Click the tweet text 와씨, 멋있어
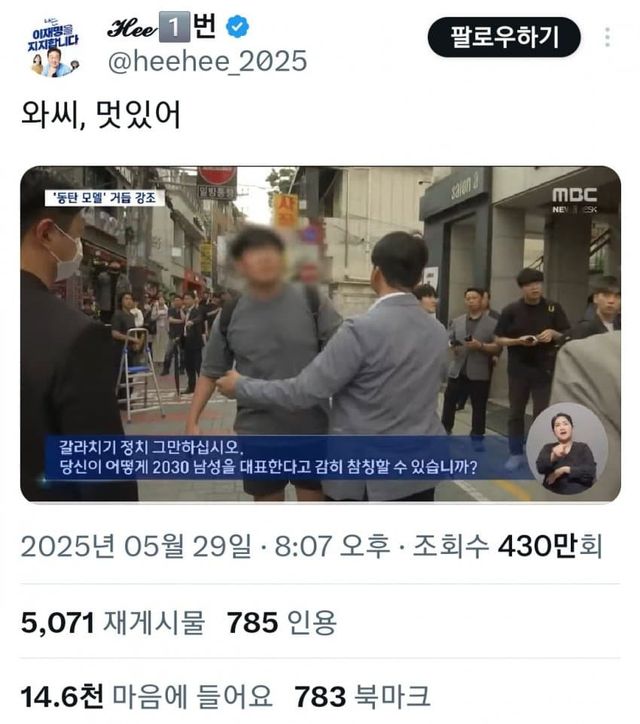Image resolution: width=640 pixels, height=724 pixels. (x=101, y=115)
